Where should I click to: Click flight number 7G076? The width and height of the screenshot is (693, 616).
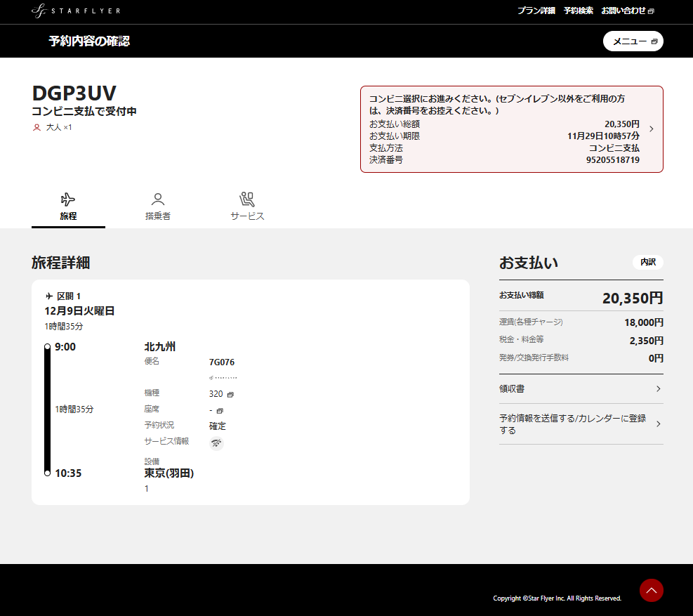[x=222, y=362]
